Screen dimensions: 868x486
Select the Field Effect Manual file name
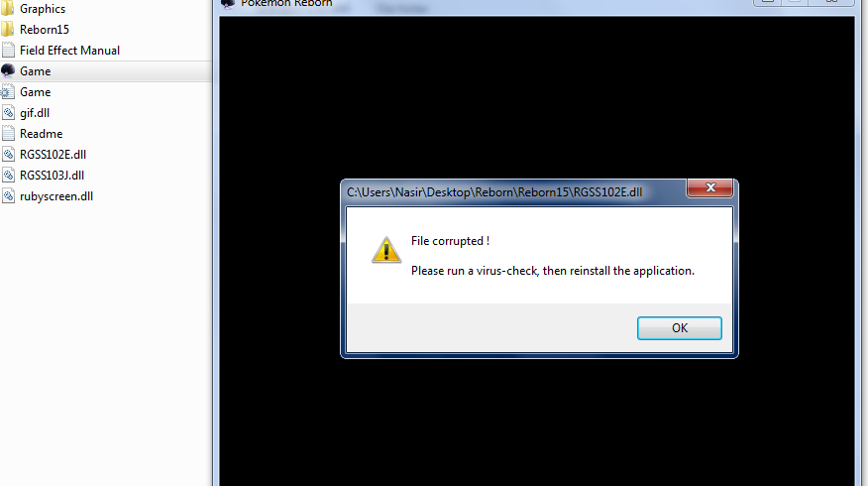point(69,51)
